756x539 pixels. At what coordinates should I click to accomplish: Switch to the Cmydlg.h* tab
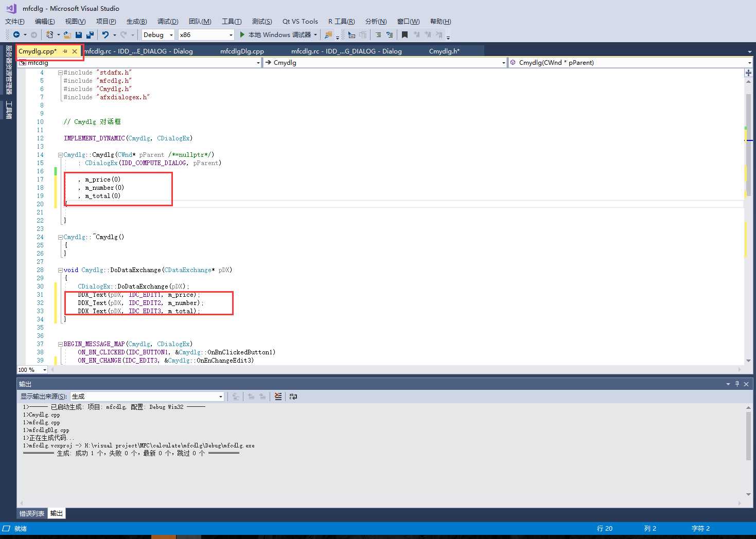[x=444, y=51]
